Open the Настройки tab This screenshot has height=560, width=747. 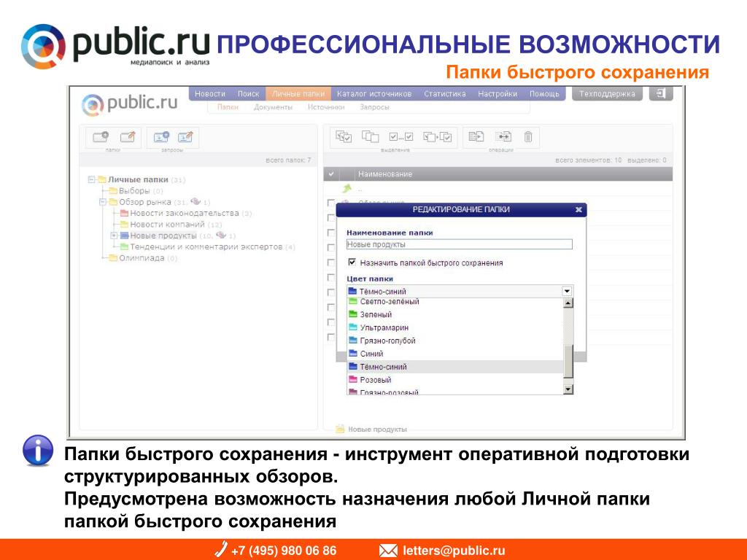pyautogui.click(x=498, y=94)
